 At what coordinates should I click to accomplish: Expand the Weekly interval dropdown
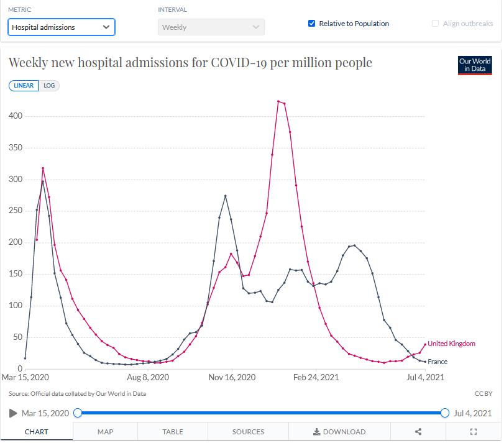click(211, 27)
